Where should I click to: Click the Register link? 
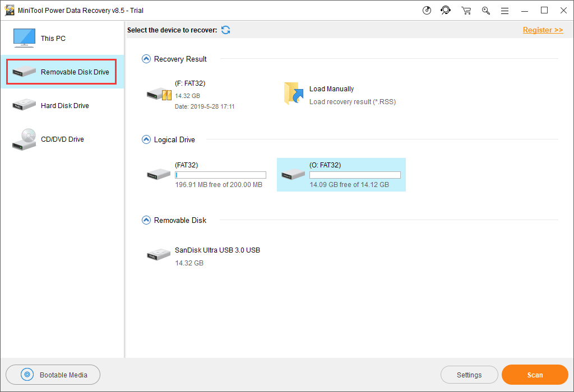point(542,30)
